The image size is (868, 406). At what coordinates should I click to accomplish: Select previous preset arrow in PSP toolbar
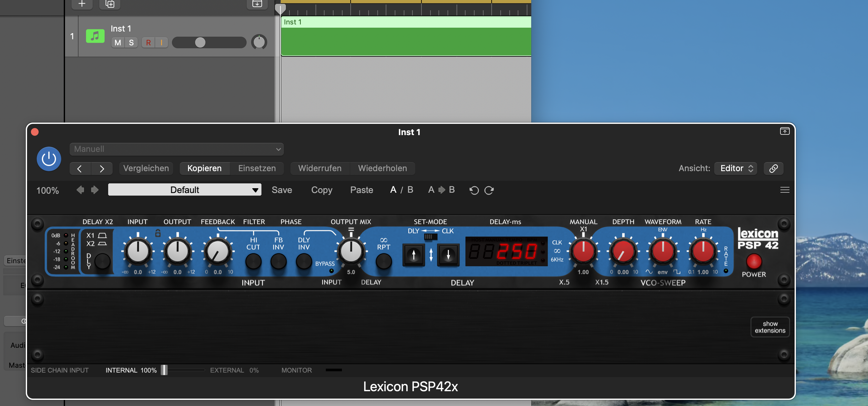(x=80, y=190)
